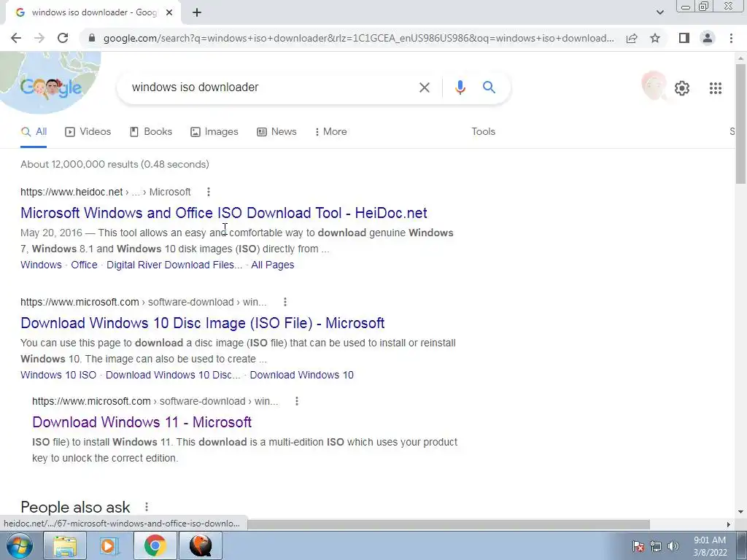The image size is (747, 560).
Task: Open options menu for heidoc.net result
Action: click(208, 192)
